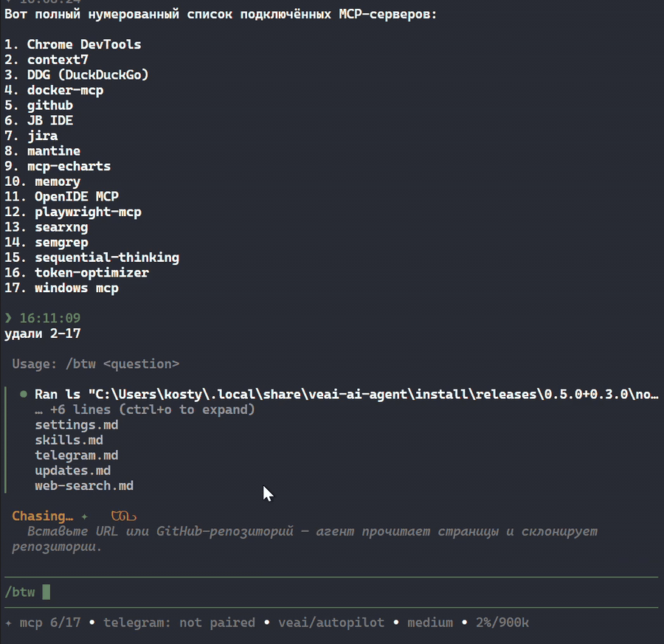Click the 'medium' status entry
This screenshot has width=664, height=644.
430,623
